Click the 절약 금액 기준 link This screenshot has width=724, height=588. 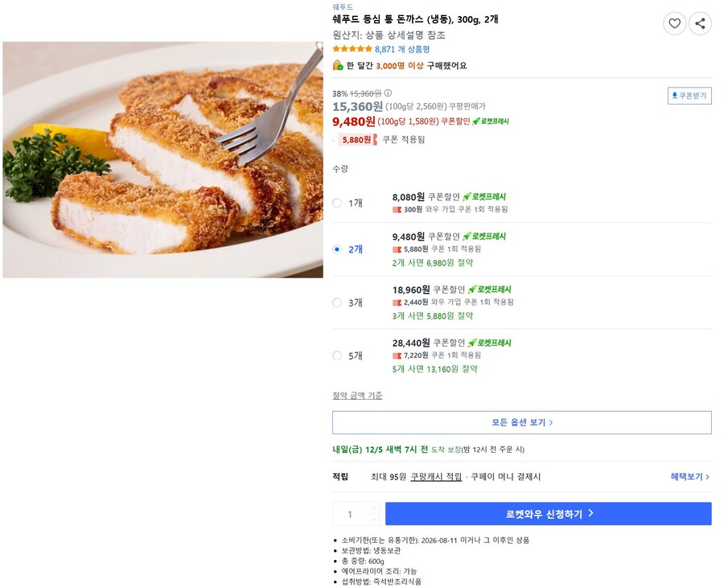point(356,396)
